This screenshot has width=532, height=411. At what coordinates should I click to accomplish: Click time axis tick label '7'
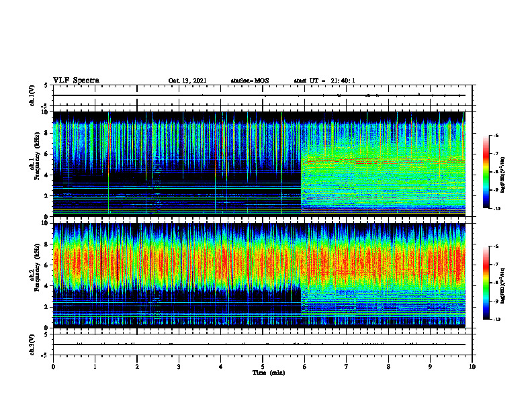347,367
